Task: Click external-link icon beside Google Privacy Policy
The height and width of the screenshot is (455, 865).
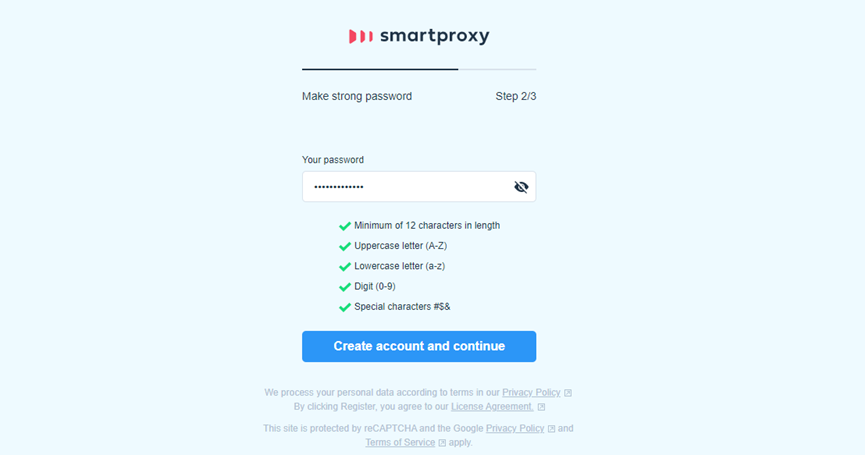Action: [x=551, y=429]
